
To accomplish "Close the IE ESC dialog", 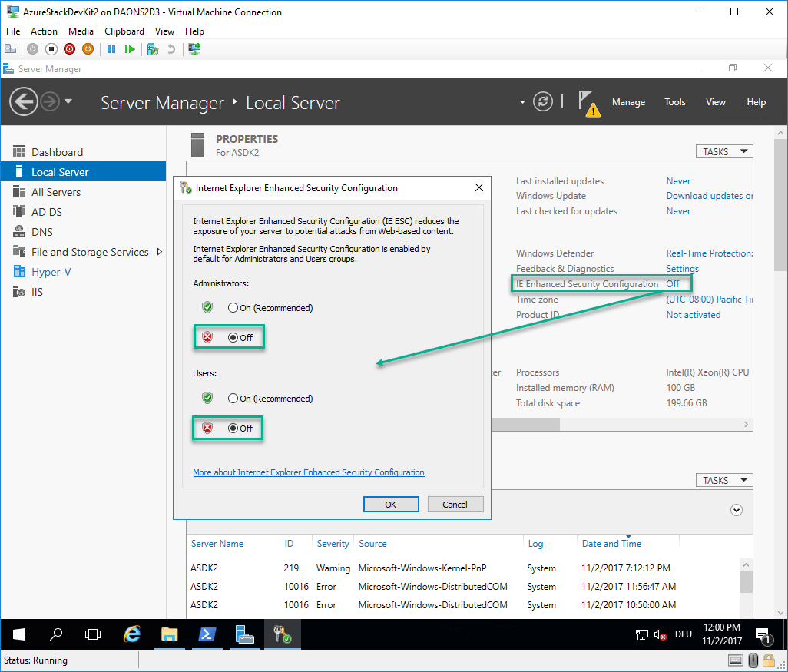I will pos(479,187).
